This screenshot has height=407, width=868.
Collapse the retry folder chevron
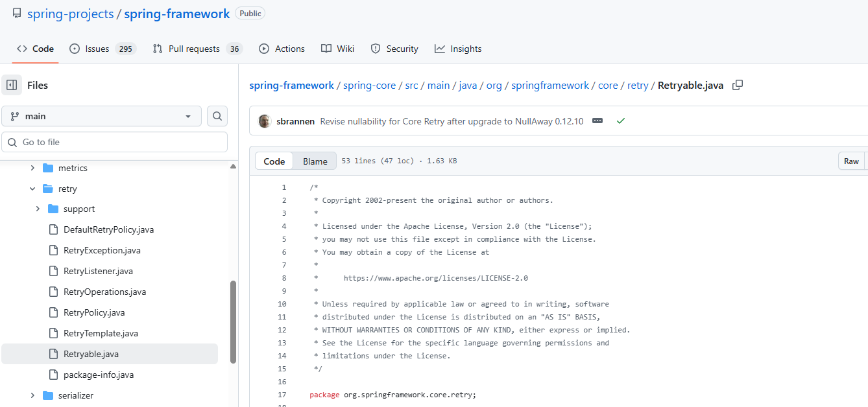[x=32, y=189]
